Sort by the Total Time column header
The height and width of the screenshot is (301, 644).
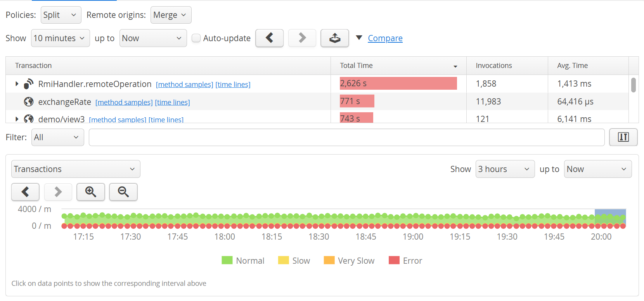click(x=398, y=66)
